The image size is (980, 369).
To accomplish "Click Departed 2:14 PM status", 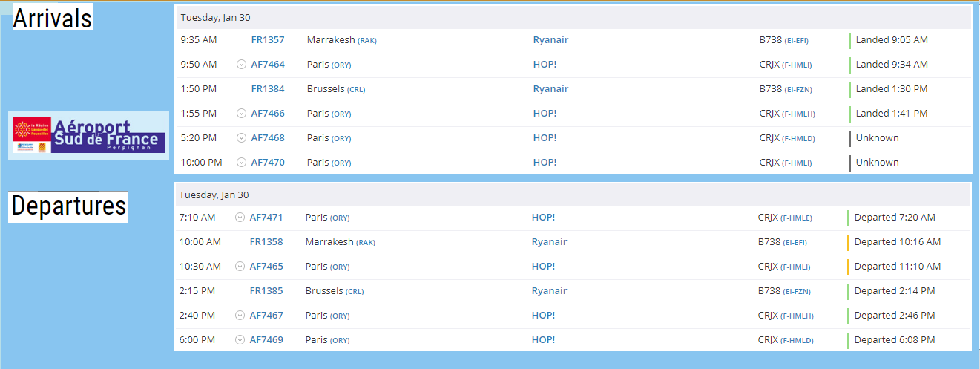I will [x=895, y=291].
